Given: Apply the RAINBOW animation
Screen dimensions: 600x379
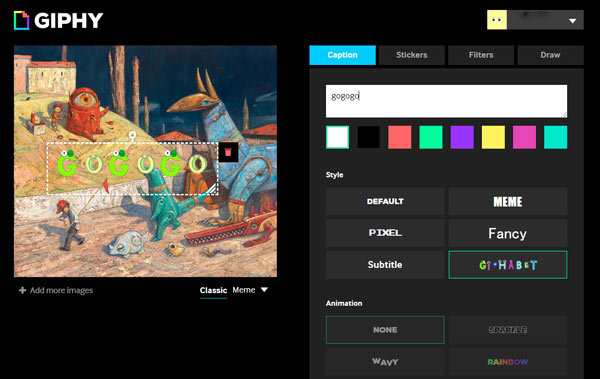Looking at the screenshot, I should click(x=508, y=361).
